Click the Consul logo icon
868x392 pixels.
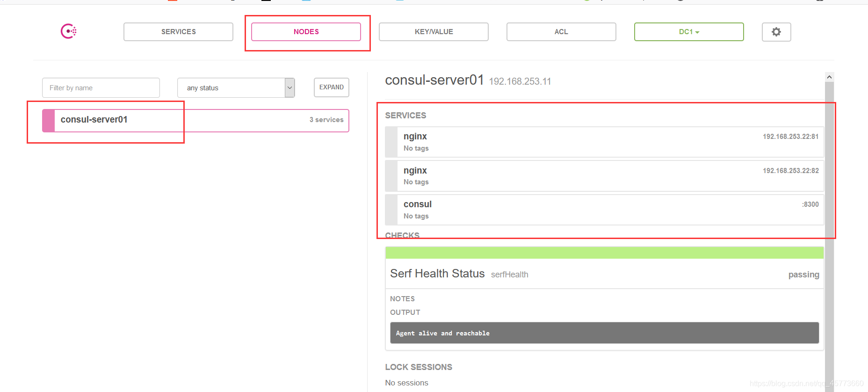tap(69, 31)
